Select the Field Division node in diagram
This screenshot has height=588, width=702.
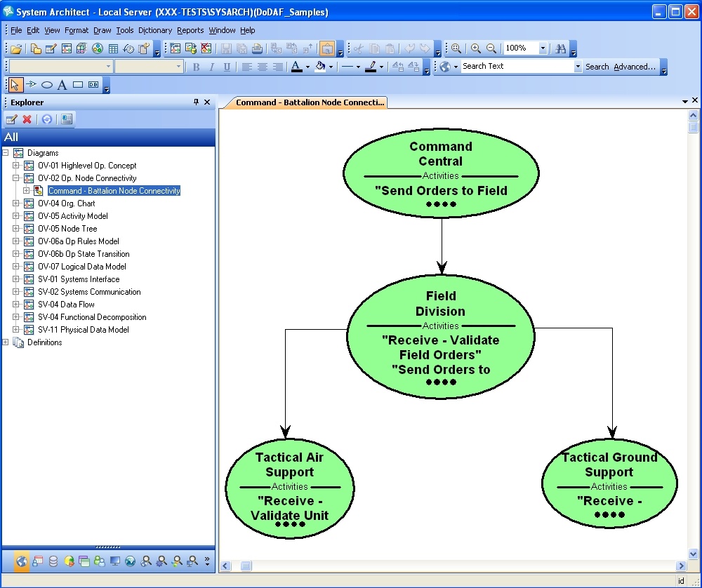[x=441, y=337]
